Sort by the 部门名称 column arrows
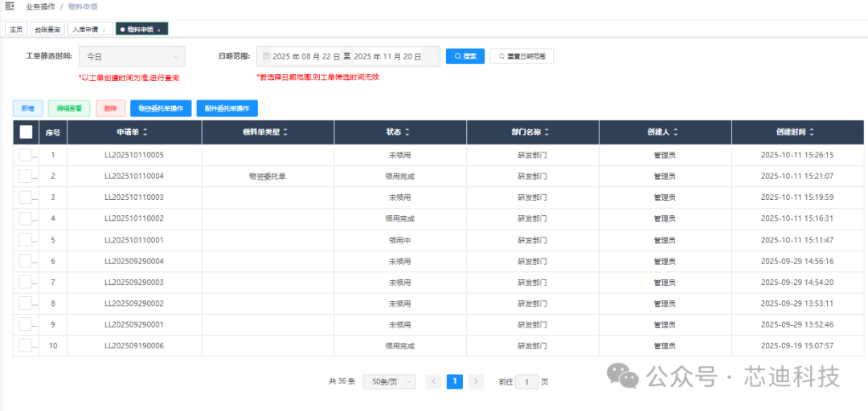The width and height of the screenshot is (868, 411). pyautogui.click(x=547, y=132)
